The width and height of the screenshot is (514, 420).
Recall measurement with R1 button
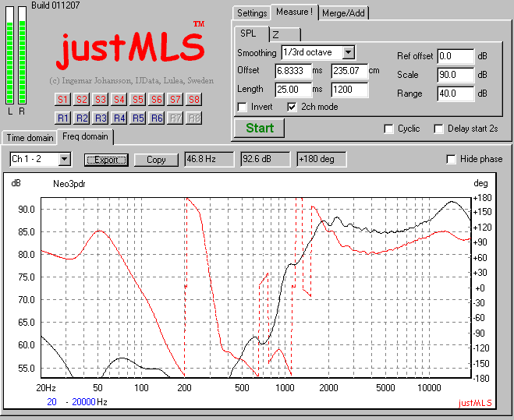click(x=62, y=118)
